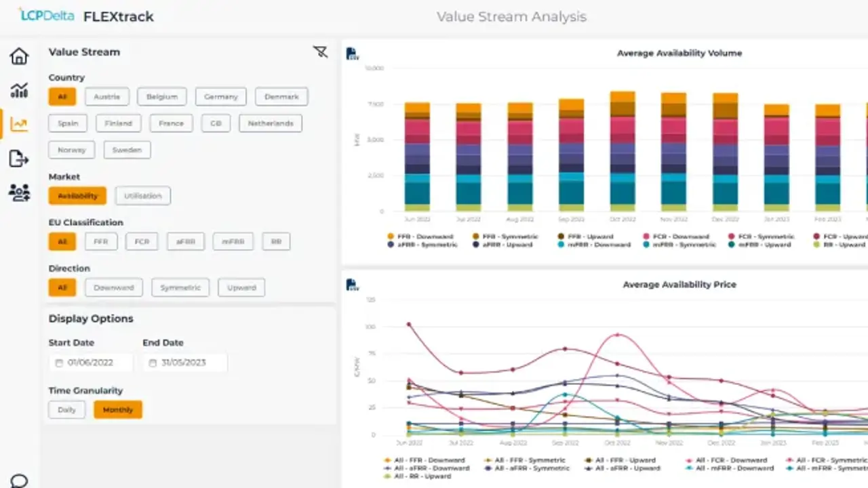Filter country by Finland
Viewport: 868px width, 488px height.
[119, 123]
